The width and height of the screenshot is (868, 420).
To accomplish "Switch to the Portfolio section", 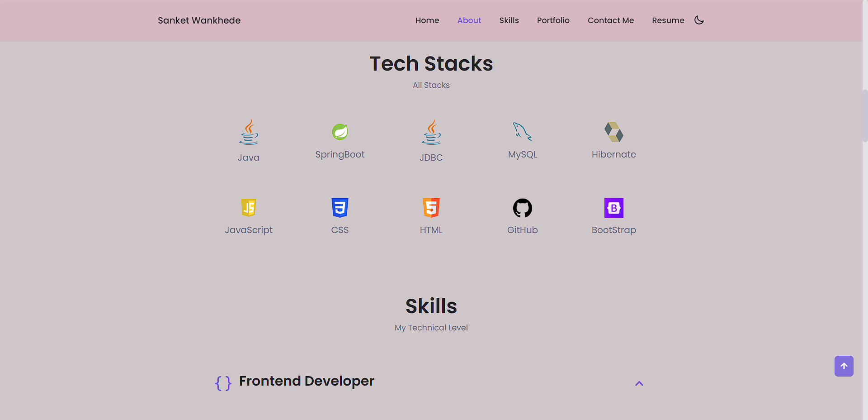I will pyautogui.click(x=553, y=20).
